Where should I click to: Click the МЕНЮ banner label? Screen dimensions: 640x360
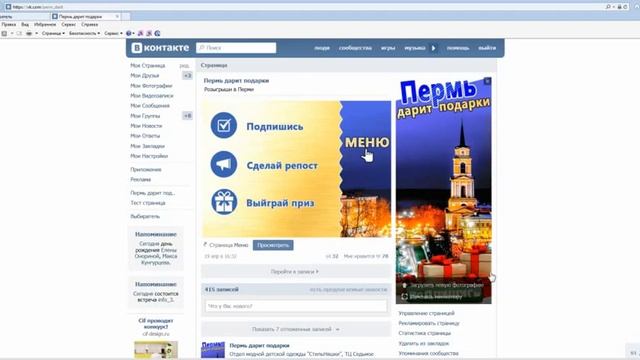(x=367, y=142)
